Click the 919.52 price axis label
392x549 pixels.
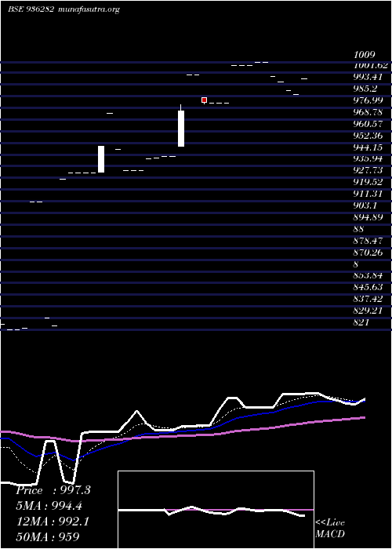click(x=368, y=182)
